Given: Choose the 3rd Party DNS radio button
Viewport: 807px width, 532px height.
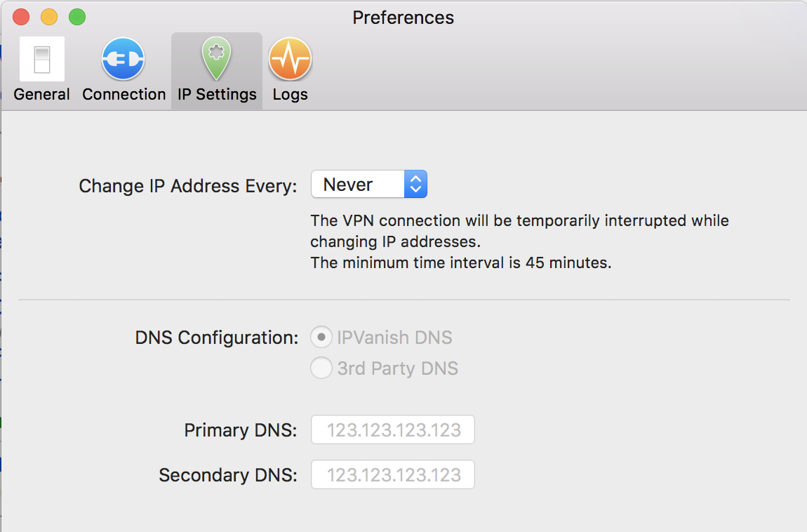Looking at the screenshot, I should tap(321, 368).
